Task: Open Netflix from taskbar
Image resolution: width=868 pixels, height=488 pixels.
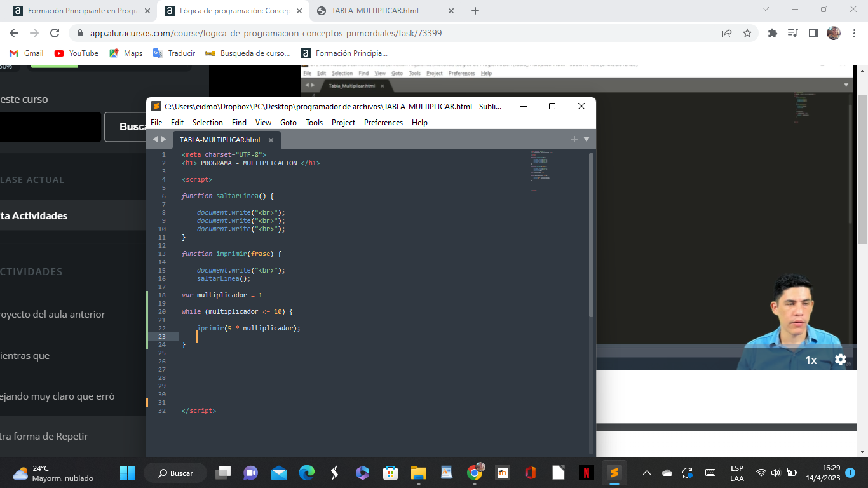Action: [x=586, y=473]
